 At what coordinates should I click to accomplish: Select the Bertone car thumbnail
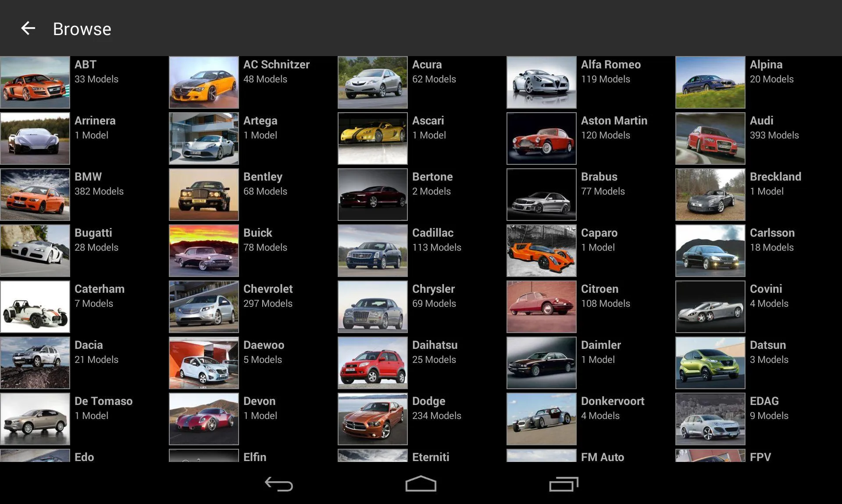tap(373, 195)
